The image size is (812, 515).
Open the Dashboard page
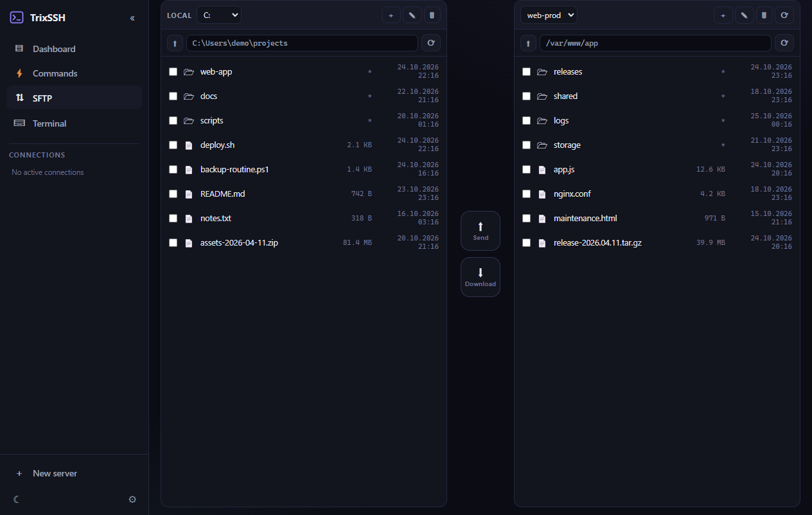pyautogui.click(x=75, y=49)
